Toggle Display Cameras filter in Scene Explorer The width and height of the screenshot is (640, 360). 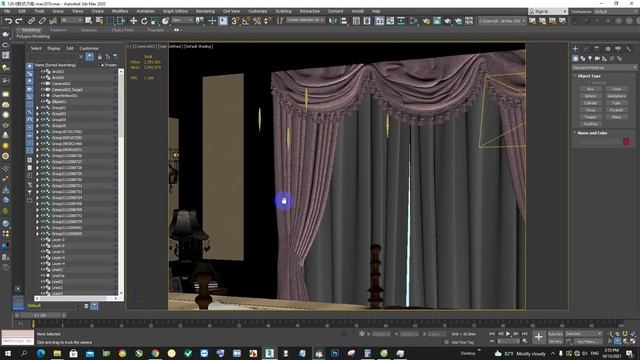pos(29,89)
